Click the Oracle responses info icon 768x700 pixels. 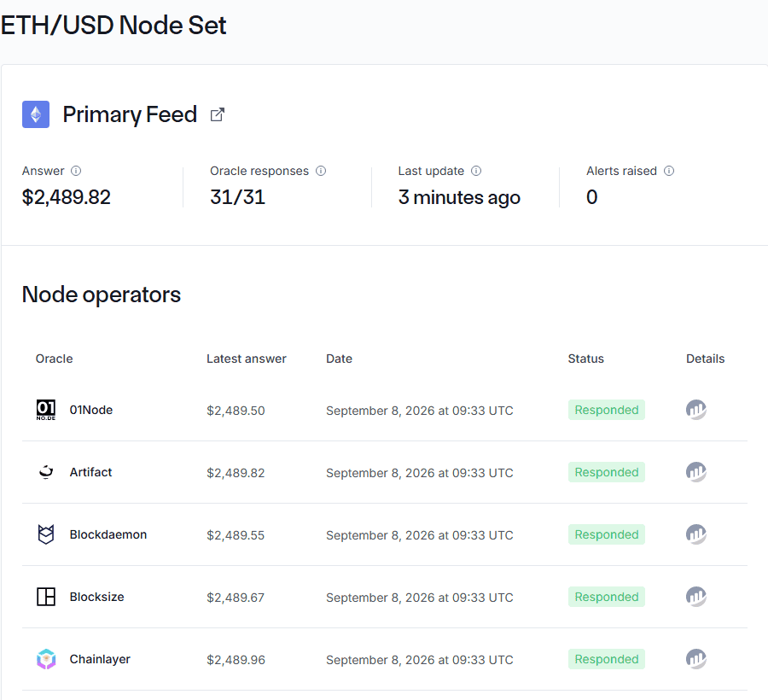point(321,171)
